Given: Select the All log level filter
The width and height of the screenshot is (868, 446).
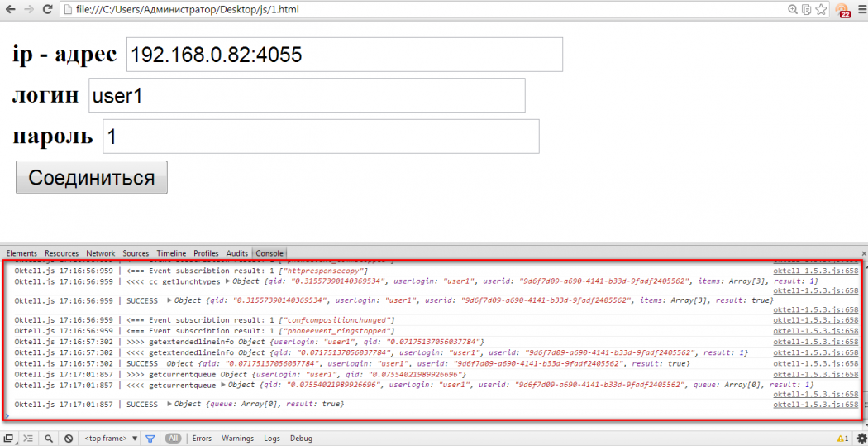Looking at the screenshot, I should (173, 439).
